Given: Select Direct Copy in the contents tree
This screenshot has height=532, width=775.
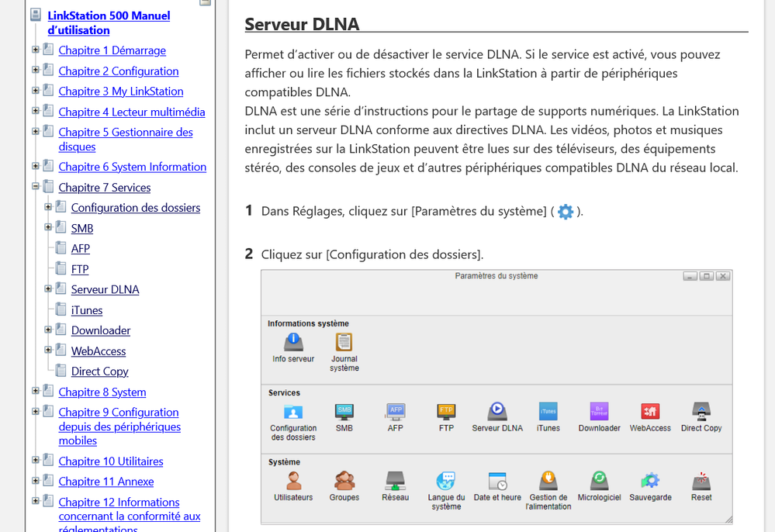Looking at the screenshot, I should click(100, 371).
